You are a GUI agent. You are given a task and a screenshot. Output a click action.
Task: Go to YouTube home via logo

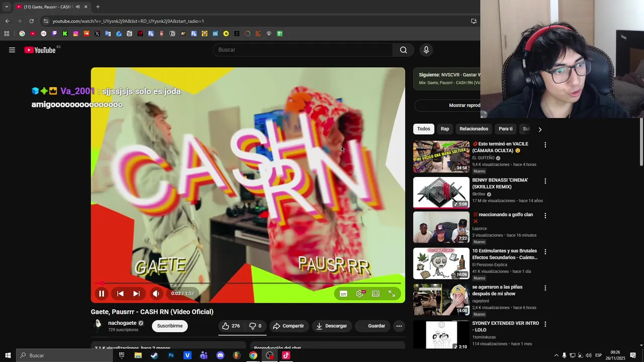40,50
